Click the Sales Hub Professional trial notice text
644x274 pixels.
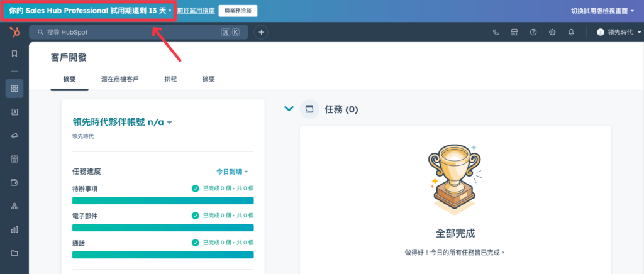90,11
